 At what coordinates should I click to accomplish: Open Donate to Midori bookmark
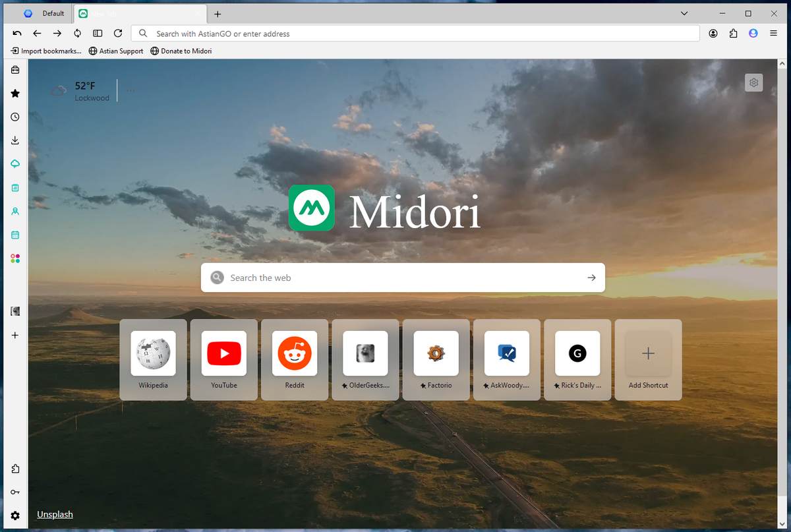[x=181, y=51]
